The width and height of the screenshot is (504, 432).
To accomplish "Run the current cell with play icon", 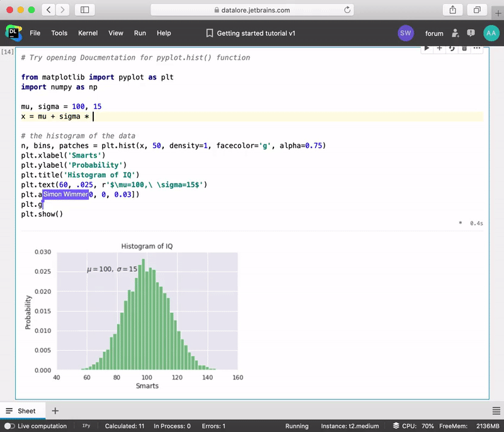I will pos(427,49).
